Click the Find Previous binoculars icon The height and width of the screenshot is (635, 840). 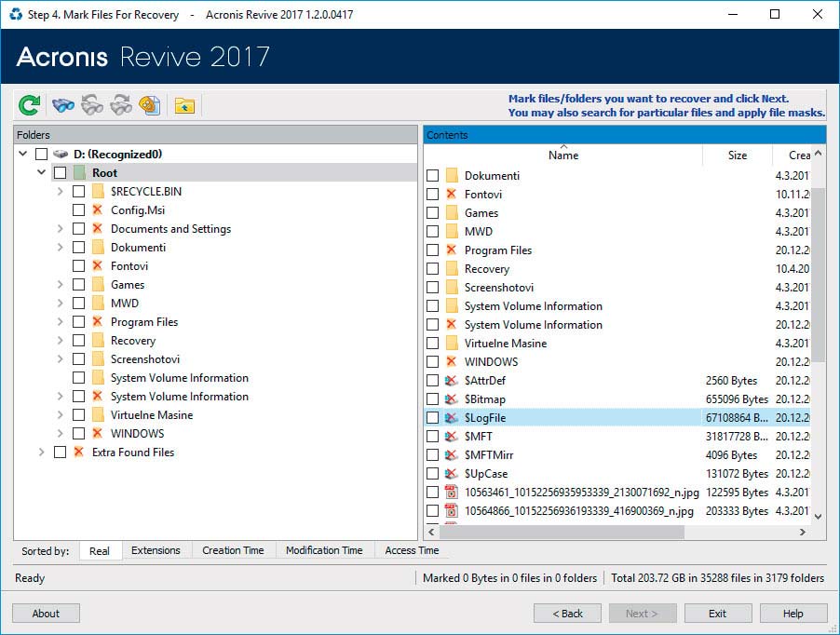pyautogui.click(x=92, y=105)
